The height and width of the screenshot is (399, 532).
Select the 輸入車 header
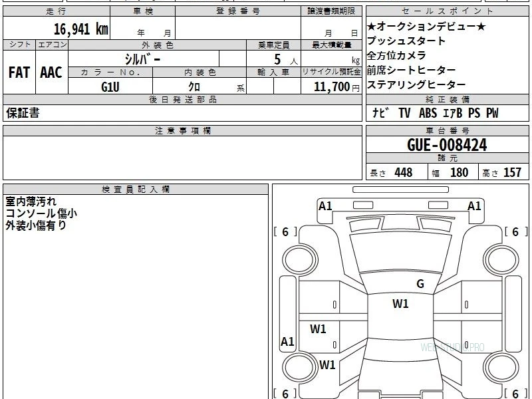click(x=273, y=72)
